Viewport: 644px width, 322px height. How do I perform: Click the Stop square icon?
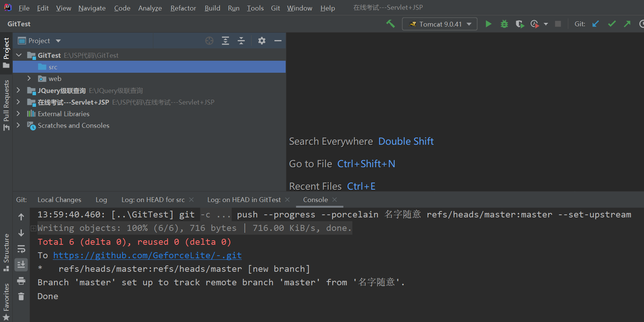coord(558,24)
